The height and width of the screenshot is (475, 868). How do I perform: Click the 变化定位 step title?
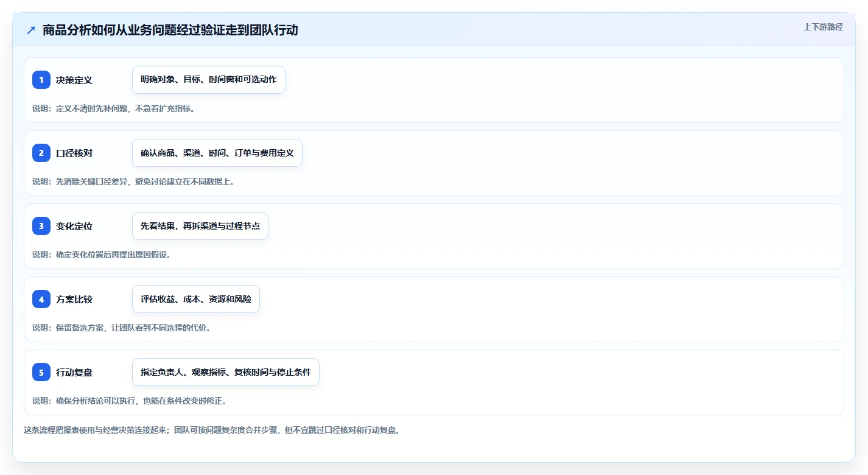74,226
